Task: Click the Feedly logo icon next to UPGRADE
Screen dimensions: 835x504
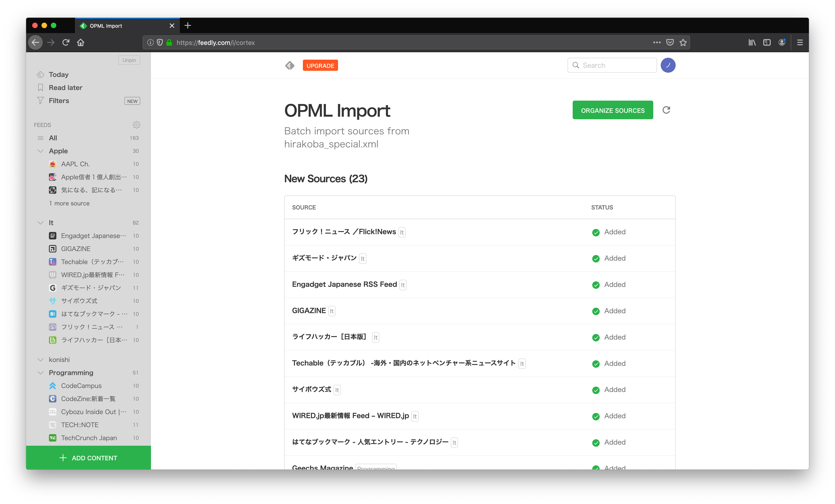Action: [290, 65]
